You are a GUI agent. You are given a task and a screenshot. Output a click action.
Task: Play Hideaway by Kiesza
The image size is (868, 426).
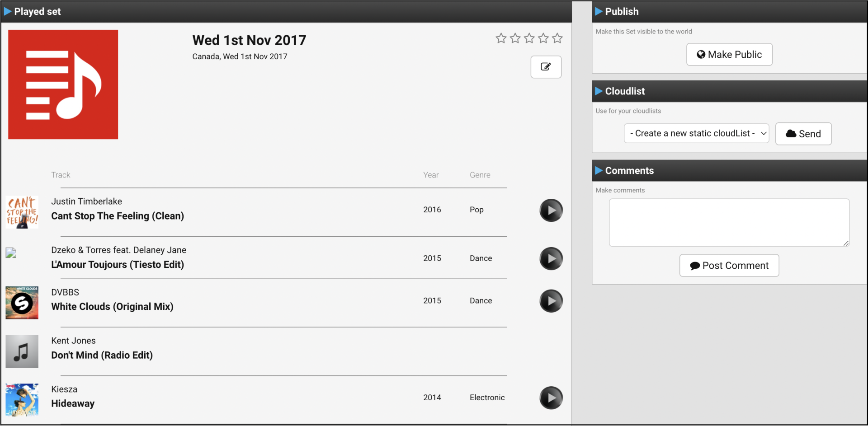pos(551,398)
